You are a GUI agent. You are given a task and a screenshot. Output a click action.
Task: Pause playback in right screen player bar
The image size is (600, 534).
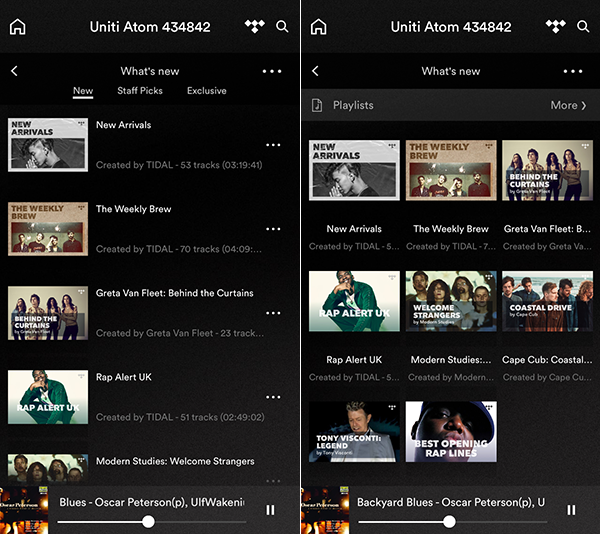point(571,510)
